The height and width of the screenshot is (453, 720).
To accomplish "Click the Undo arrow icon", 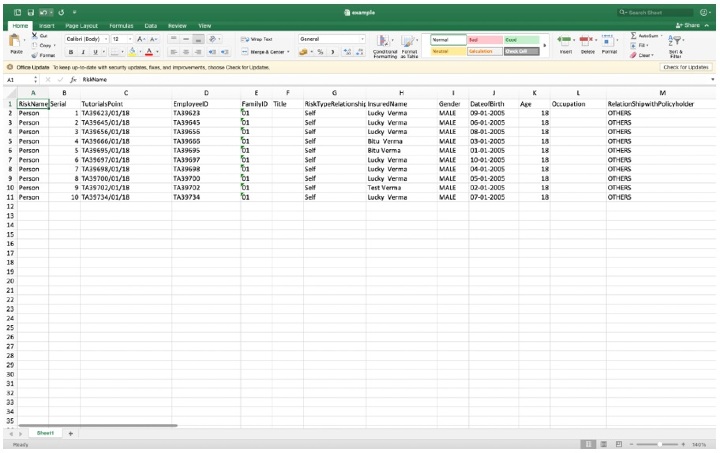I will pyautogui.click(x=43, y=12).
